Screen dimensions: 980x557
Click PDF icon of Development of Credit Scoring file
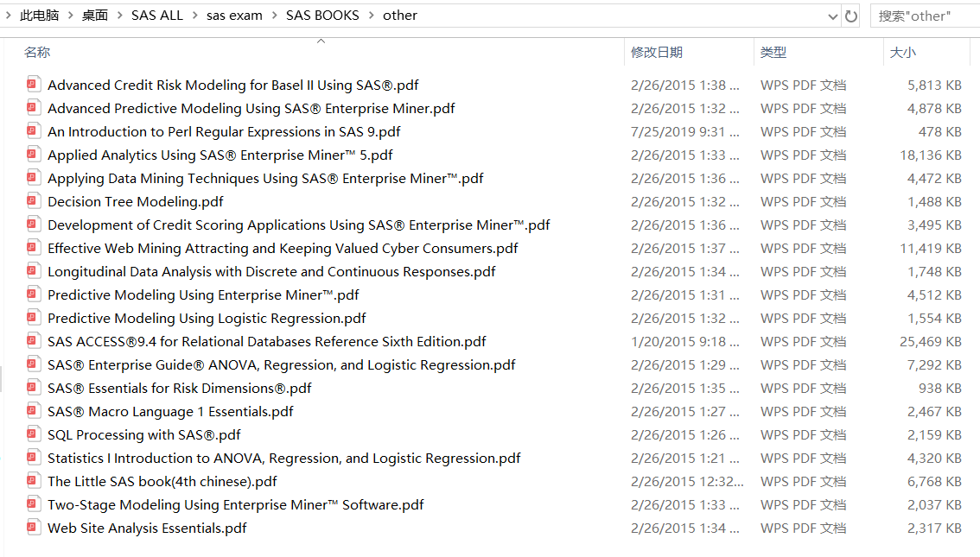point(34,224)
